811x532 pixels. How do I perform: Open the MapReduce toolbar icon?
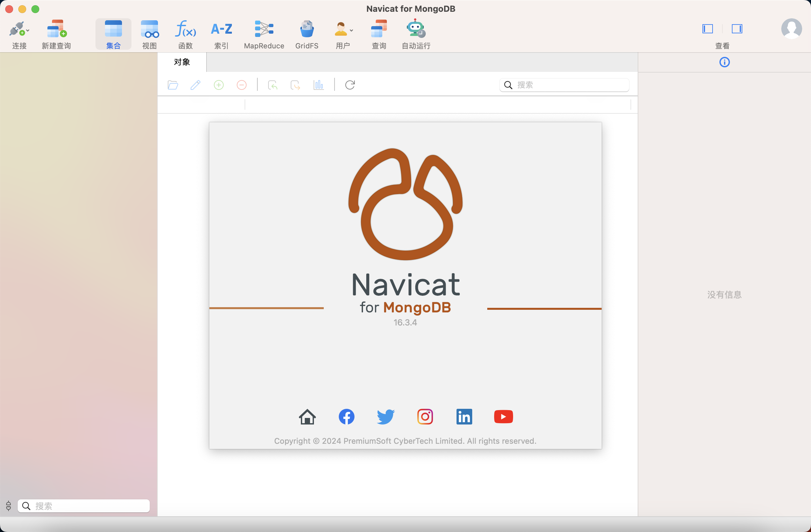pyautogui.click(x=264, y=29)
